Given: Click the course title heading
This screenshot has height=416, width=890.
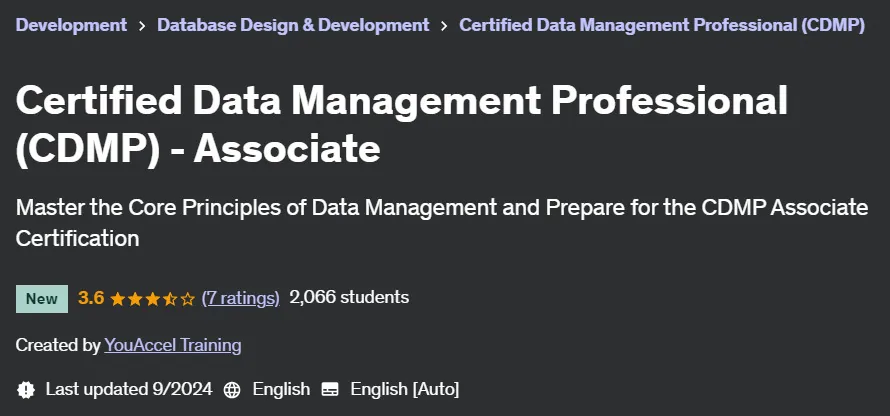Looking at the screenshot, I should 402,124.
